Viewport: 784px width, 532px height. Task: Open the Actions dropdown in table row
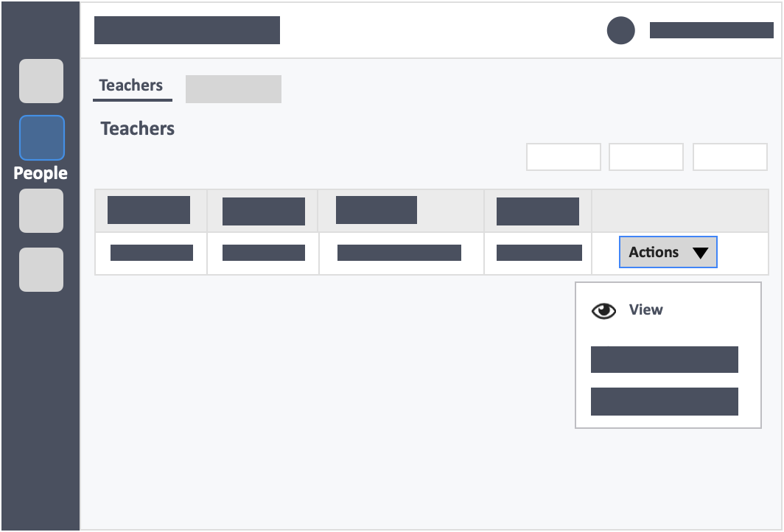point(668,252)
